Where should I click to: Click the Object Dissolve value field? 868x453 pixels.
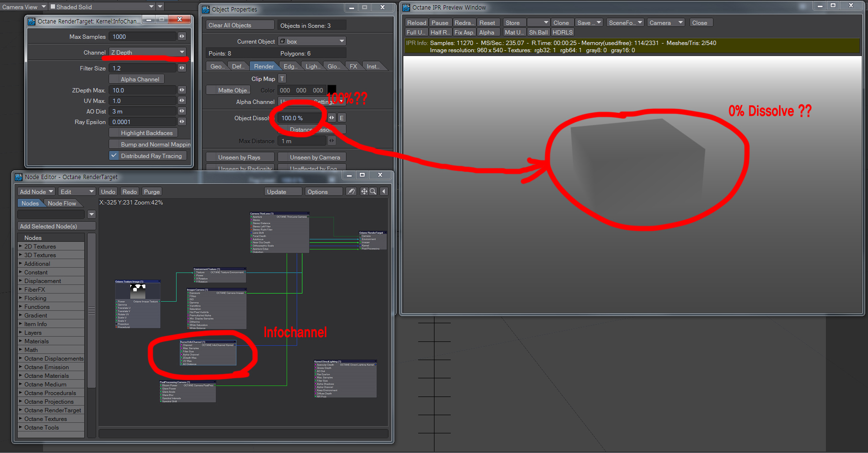point(302,118)
